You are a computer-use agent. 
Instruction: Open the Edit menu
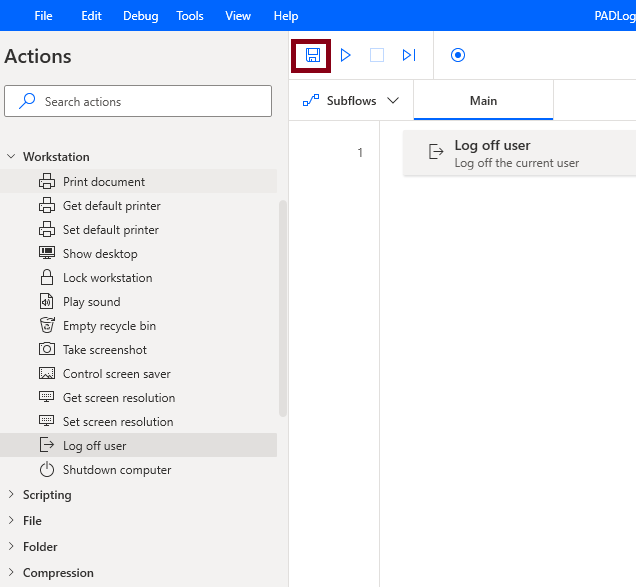click(x=91, y=16)
